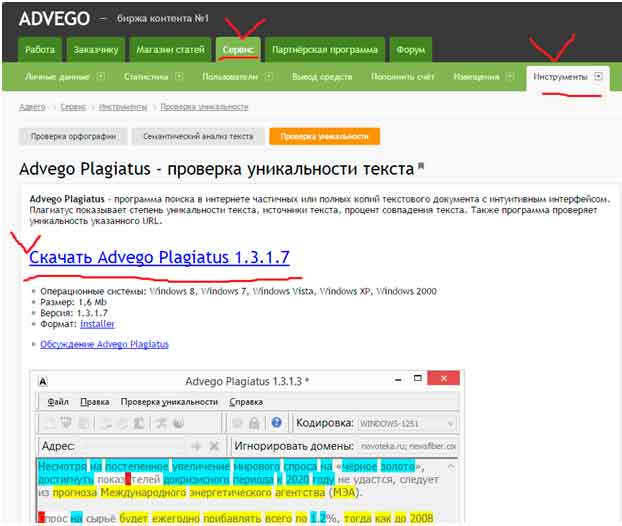Click the Адвего breadcrumb link
This screenshot has height=526, width=622.
click(32, 107)
